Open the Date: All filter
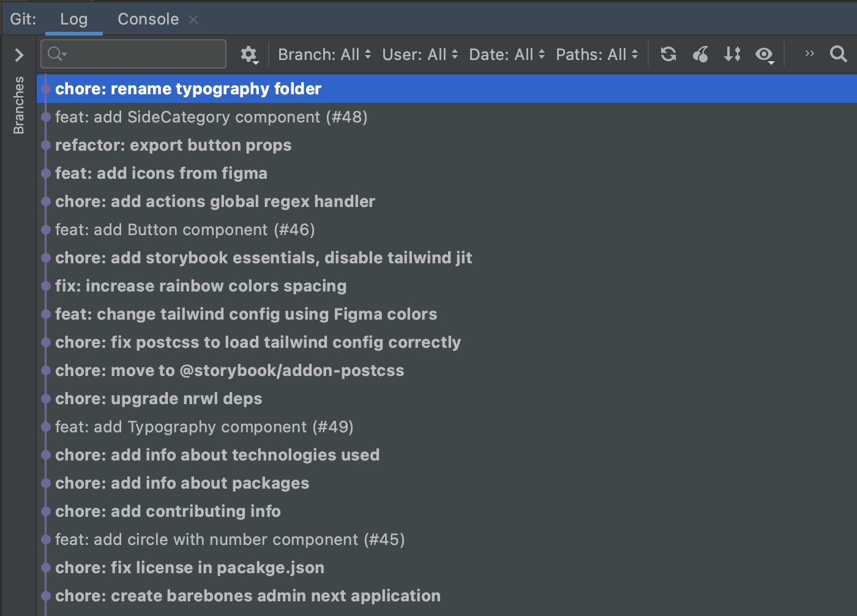857x616 pixels. tap(506, 54)
